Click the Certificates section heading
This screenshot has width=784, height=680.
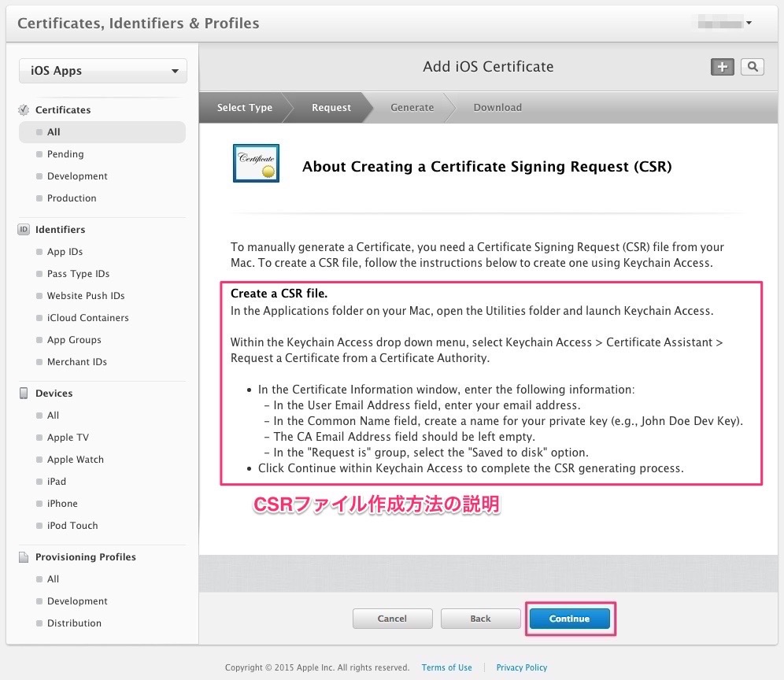click(63, 110)
